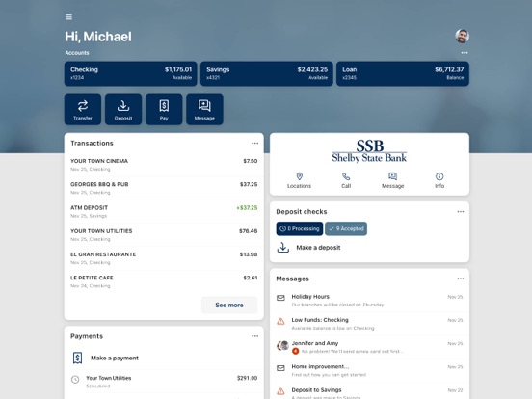Open the Jennifer and Amy conversation
The image size is (532, 399).
pyautogui.click(x=369, y=347)
